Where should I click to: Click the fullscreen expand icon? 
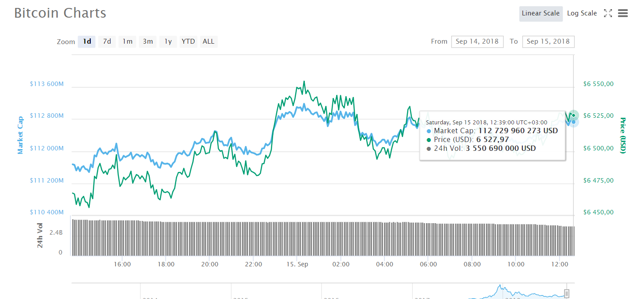point(608,13)
